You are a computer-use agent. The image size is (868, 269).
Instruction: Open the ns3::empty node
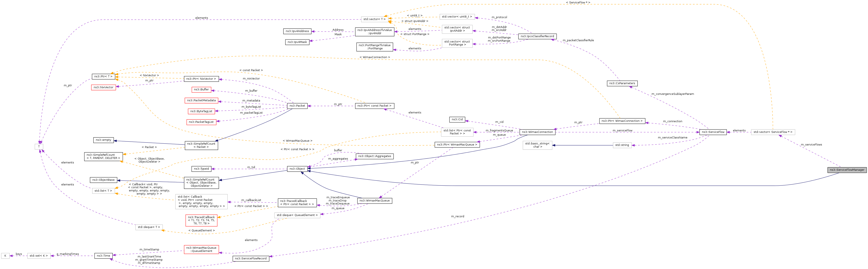(x=104, y=140)
